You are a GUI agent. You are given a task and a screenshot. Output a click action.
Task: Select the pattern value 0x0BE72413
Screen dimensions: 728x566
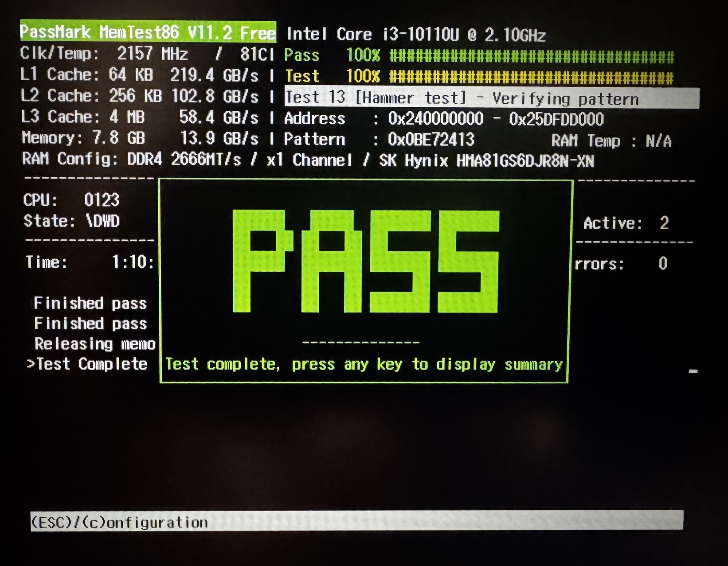[431, 139]
